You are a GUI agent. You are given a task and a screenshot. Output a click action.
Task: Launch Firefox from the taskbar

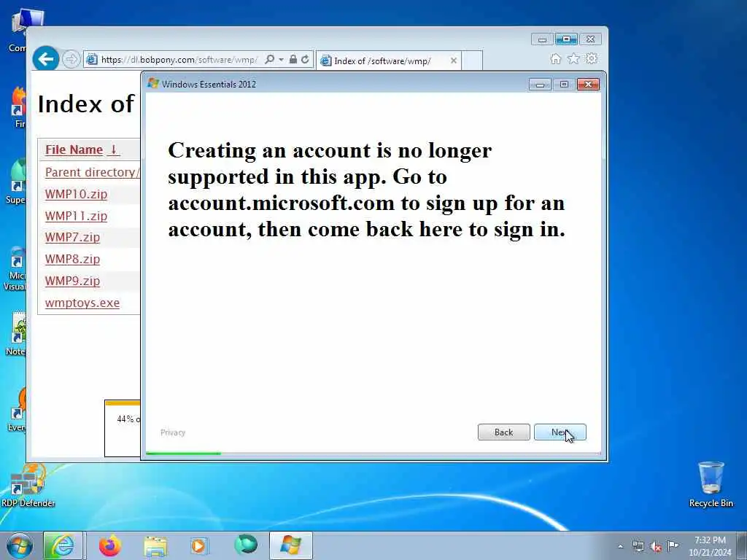coord(110,545)
